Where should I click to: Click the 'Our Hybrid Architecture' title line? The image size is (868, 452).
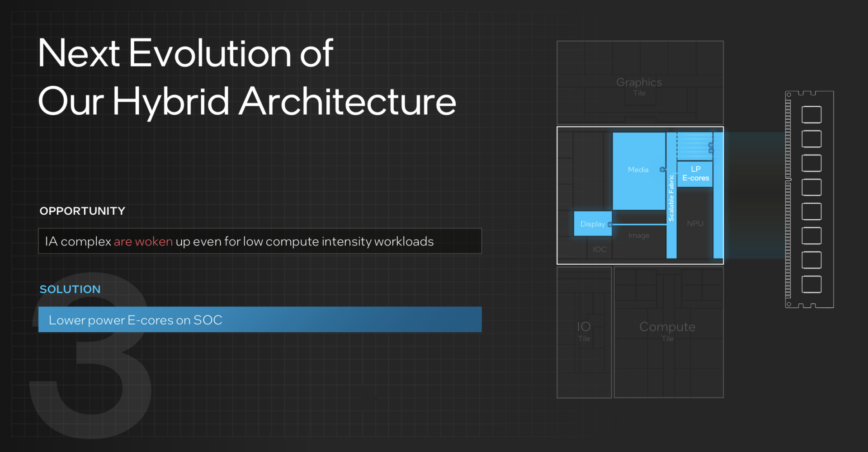(247, 102)
